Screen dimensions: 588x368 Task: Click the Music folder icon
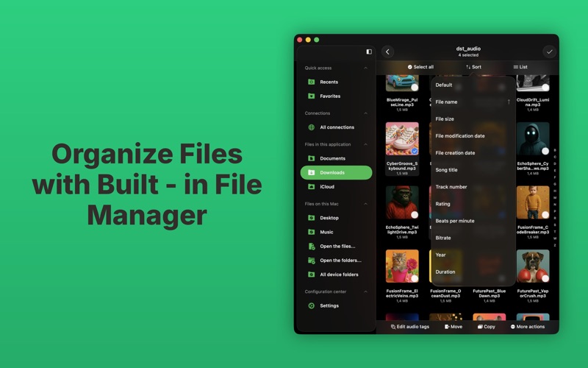pyautogui.click(x=311, y=232)
